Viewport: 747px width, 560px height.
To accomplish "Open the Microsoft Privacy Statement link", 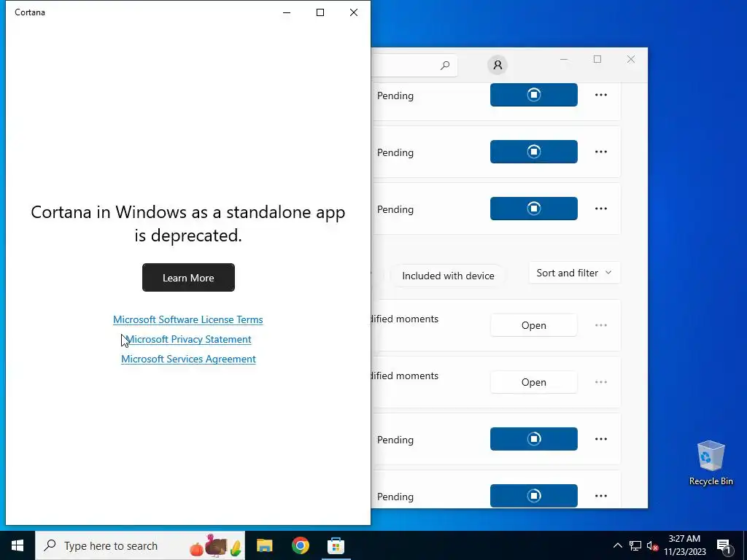I will 188,339.
